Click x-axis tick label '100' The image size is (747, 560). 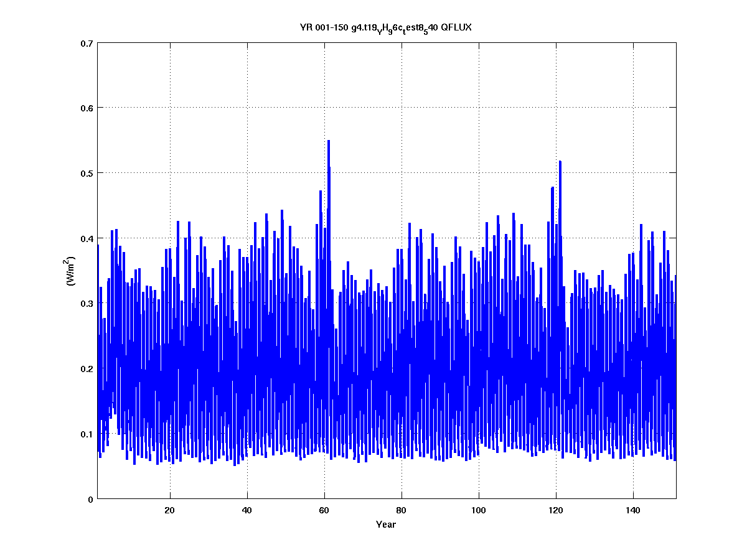(x=479, y=510)
